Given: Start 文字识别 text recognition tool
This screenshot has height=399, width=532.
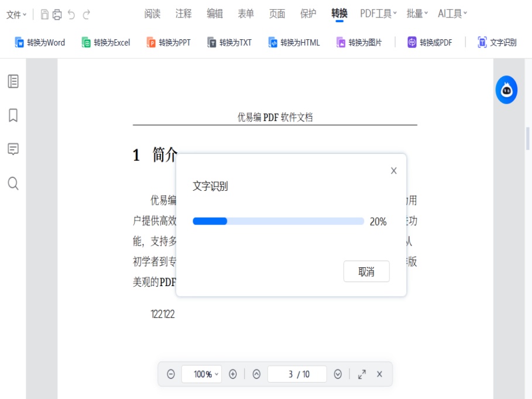Looking at the screenshot, I should coord(497,42).
